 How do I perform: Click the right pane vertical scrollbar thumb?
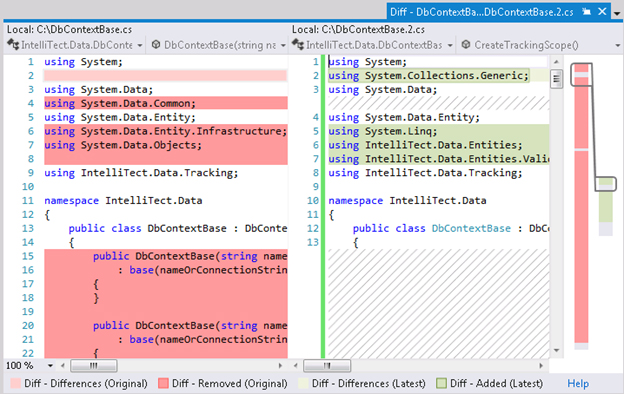coord(556,79)
